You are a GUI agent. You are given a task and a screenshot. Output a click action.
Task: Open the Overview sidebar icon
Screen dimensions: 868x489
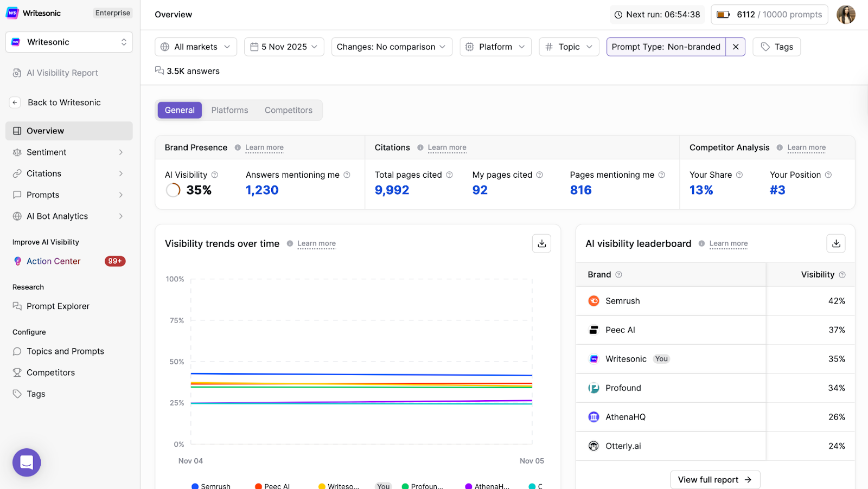(17, 131)
